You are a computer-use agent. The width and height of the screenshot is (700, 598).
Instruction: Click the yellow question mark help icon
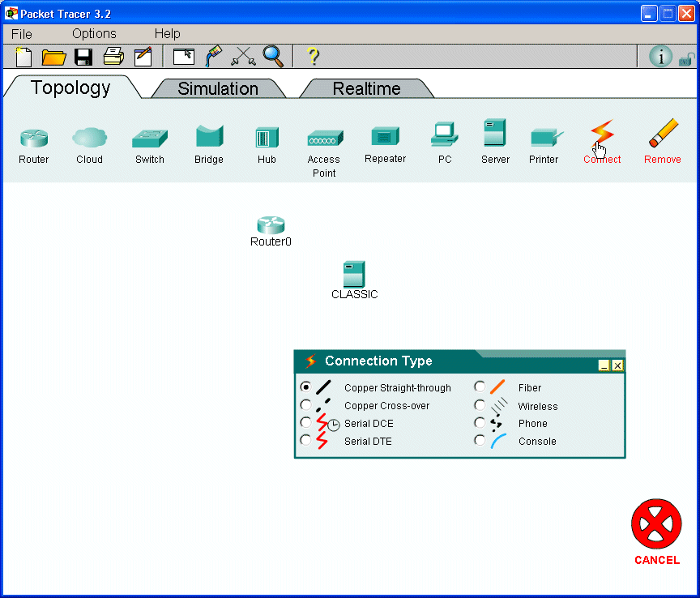pos(314,57)
